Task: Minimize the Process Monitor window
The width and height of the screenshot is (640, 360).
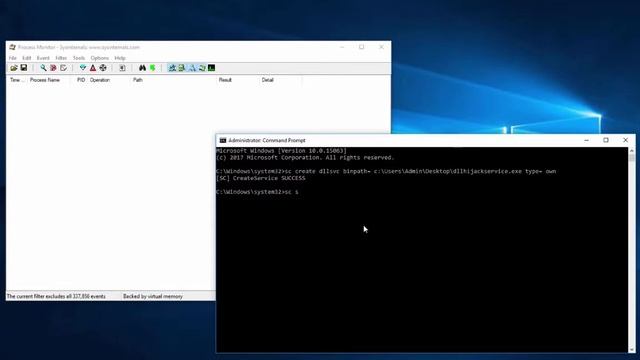Action: coord(342,47)
